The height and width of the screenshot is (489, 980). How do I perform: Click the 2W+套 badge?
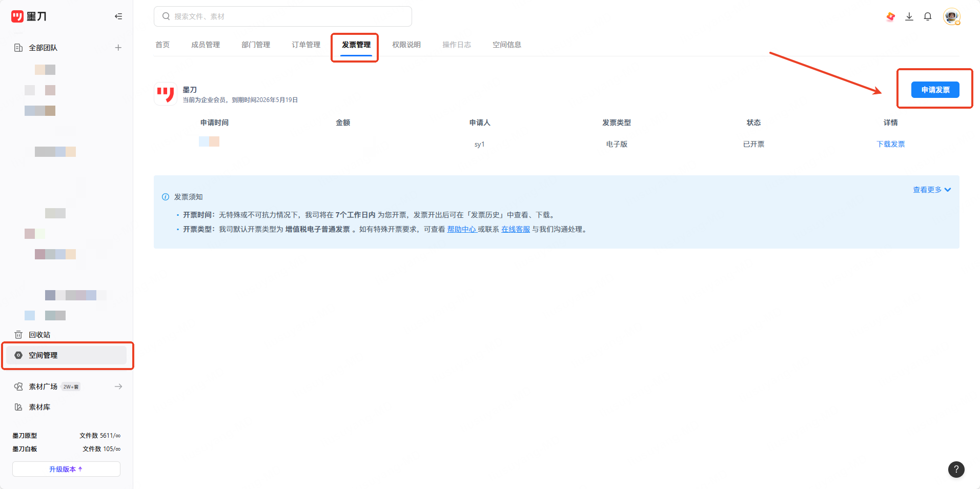tap(71, 386)
